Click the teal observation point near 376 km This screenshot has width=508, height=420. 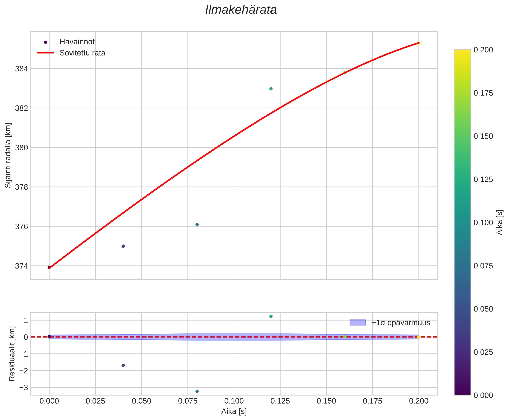pyautogui.click(x=197, y=225)
